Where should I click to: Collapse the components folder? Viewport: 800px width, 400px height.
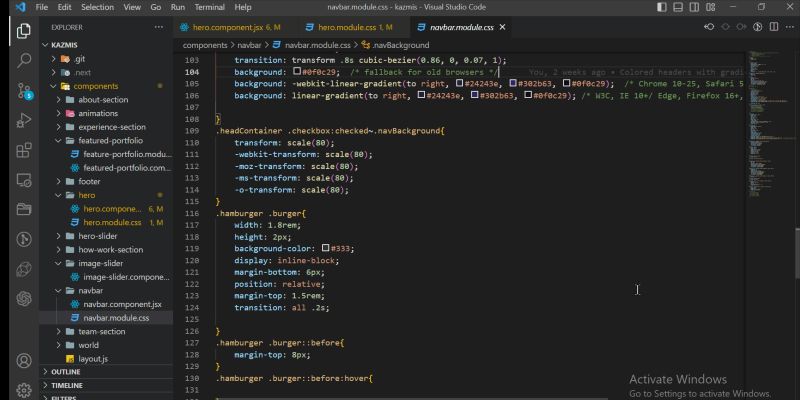(106, 86)
